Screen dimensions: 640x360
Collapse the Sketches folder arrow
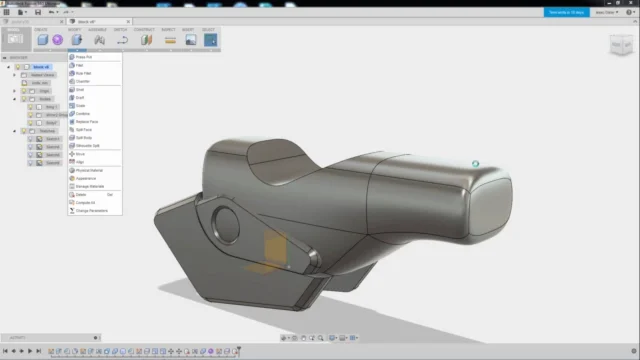tap(14, 131)
